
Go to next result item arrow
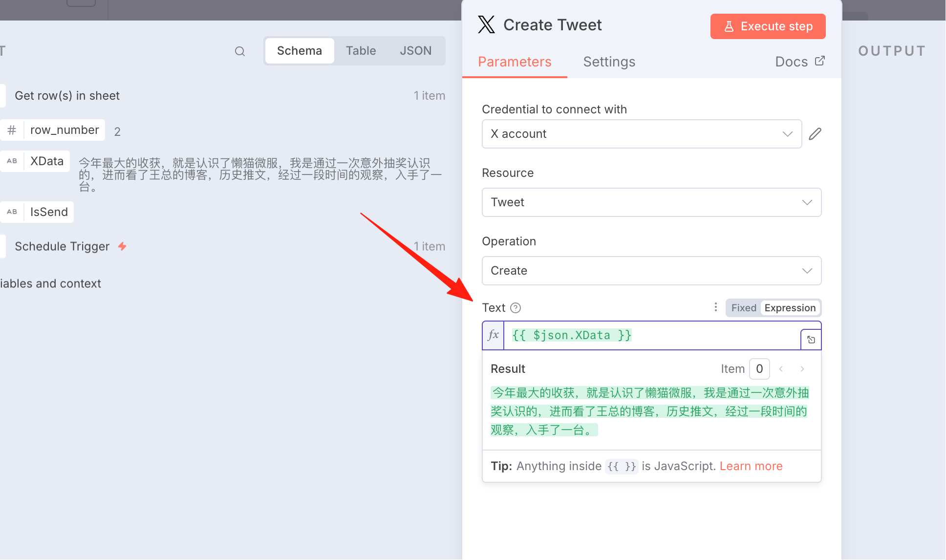[802, 369]
